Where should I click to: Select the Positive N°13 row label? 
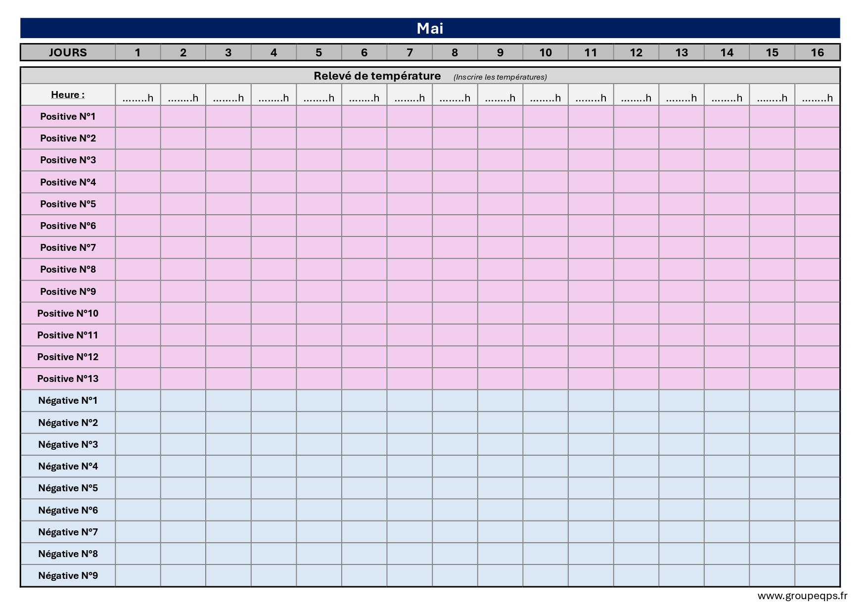point(68,379)
